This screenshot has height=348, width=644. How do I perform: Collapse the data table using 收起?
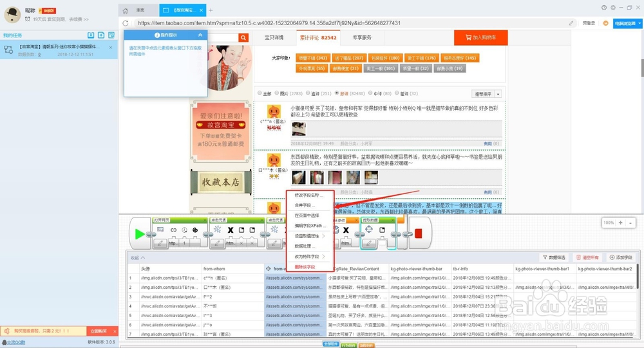point(138,258)
